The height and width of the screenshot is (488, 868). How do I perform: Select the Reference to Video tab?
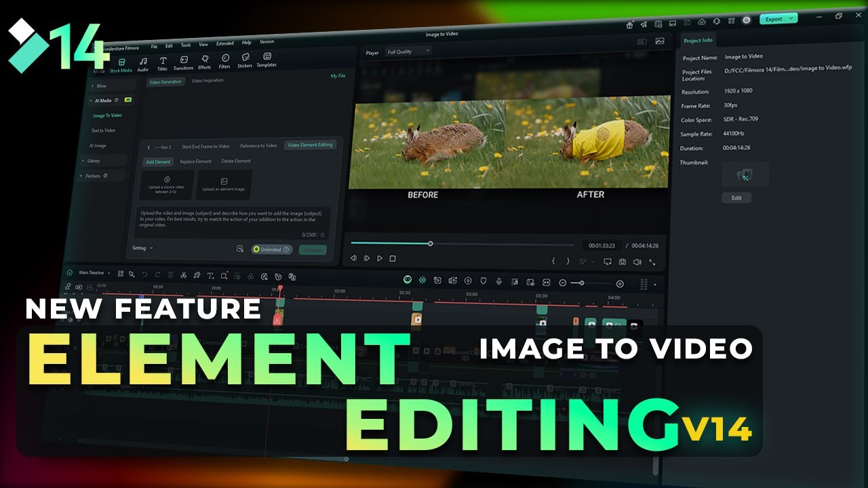(258, 146)
